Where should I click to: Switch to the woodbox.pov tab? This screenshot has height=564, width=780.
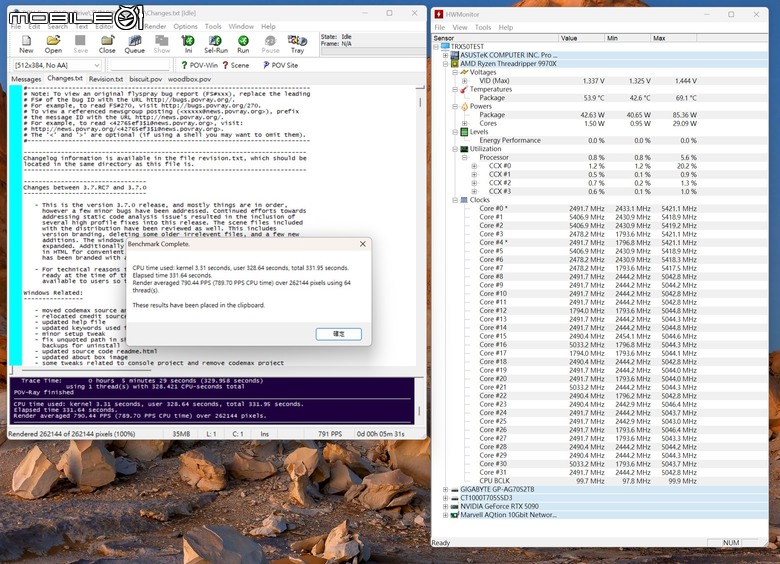point(190,79)
